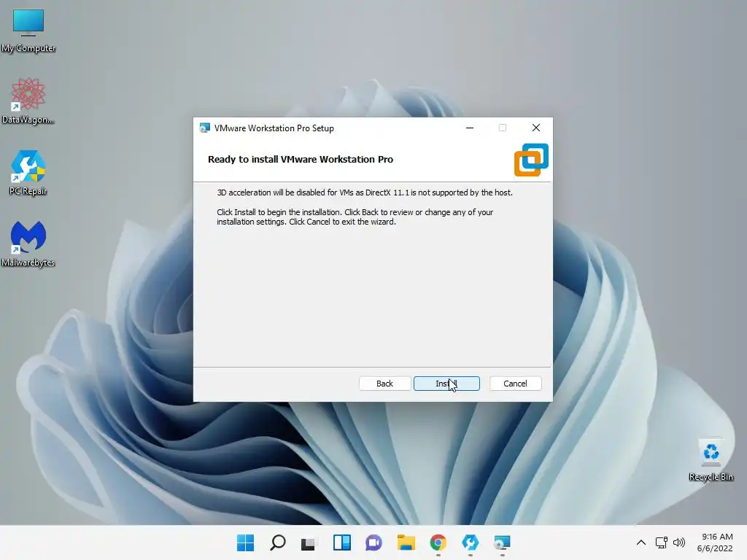Screen dimensions: 747x560
Task: Select the Recycle Bin desktop icon
Action: (x=711, y=459)
